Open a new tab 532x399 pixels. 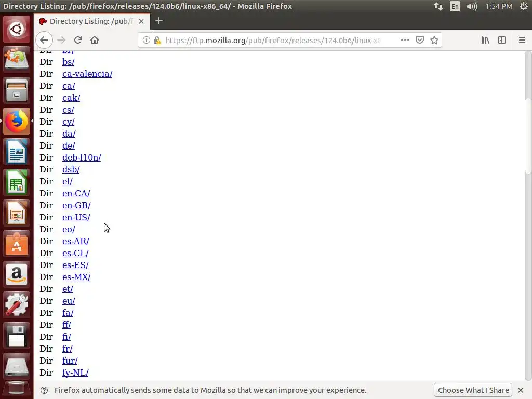tap(159, 21)
